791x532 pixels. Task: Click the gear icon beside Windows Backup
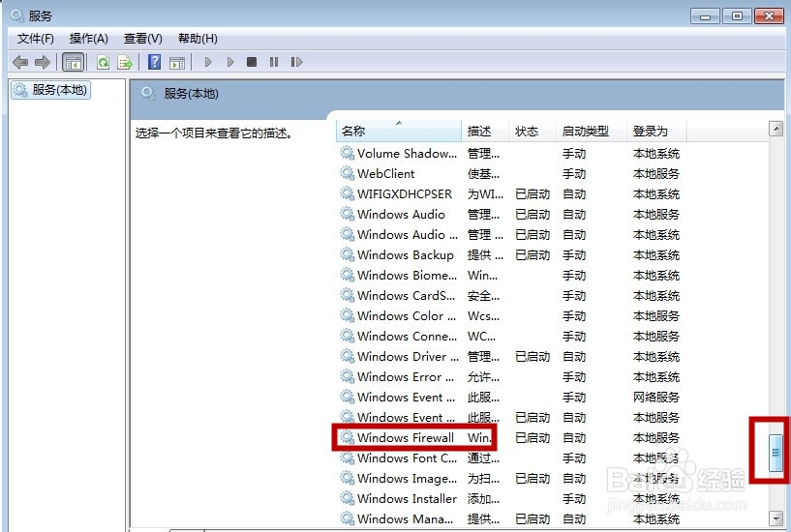click(347, 255)
